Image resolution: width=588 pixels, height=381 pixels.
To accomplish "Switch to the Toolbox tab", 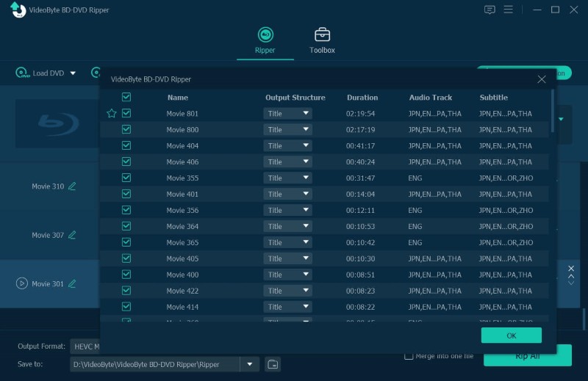I will point(322,40).
